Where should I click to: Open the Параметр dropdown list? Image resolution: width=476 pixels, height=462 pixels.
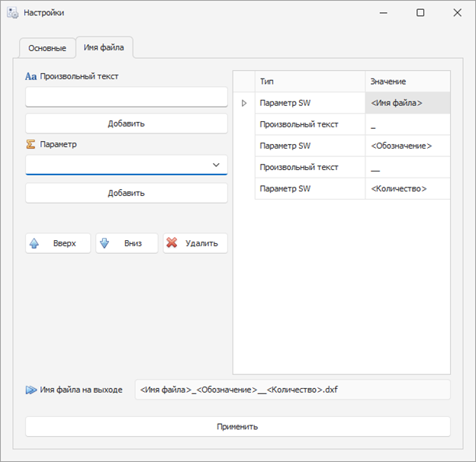216,165
